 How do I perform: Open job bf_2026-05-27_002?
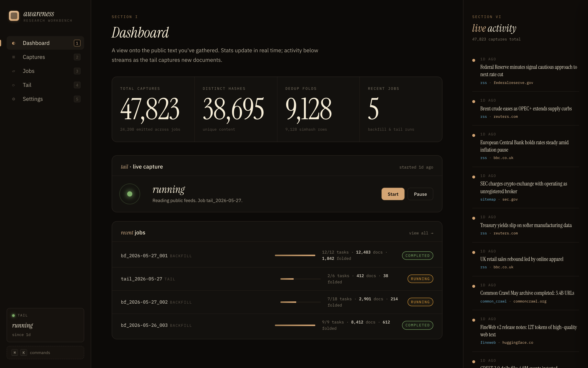[x=144, y=302]
